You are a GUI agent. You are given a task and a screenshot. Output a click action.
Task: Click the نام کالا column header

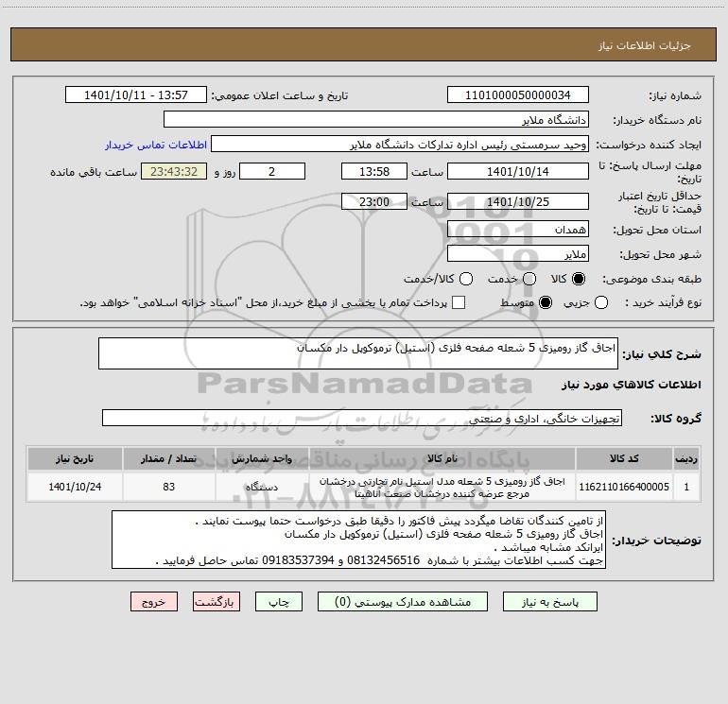tap(442, 458)
